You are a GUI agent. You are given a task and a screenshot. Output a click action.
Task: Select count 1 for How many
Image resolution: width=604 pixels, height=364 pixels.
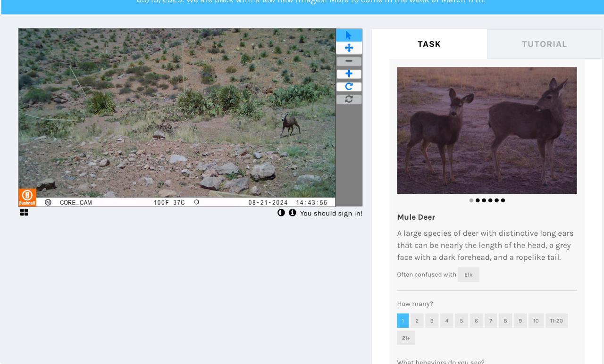(x=403, y=321)
